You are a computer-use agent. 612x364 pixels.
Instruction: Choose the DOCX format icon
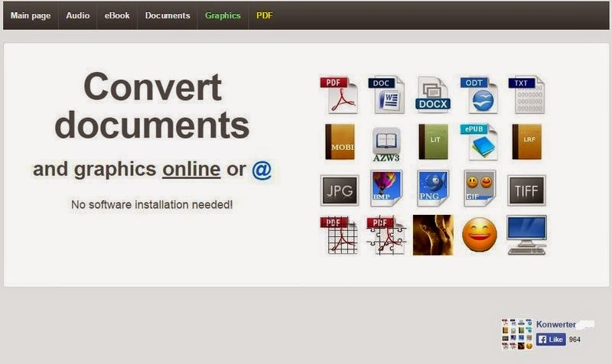pyautogui.click(x=433, y=95)
